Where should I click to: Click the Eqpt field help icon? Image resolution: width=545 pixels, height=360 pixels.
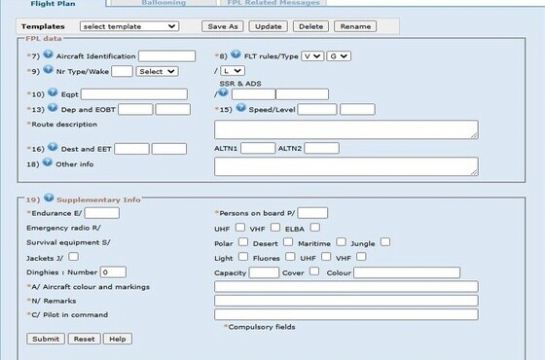click(52, 92)
